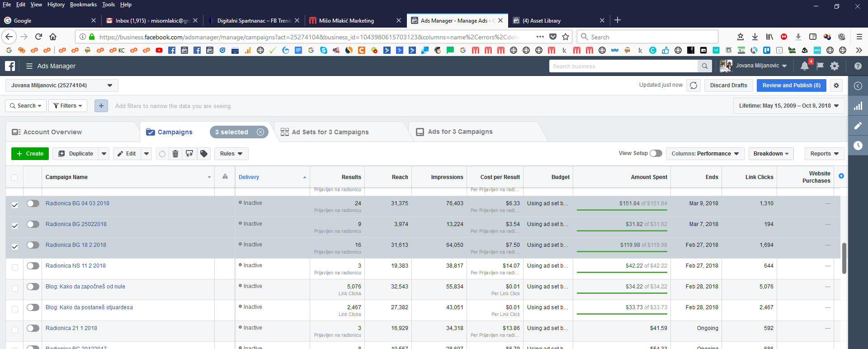This screenshot has height=349, width=868.
Task: Open the Filters dropdown
Action: (x=68, y=106)
